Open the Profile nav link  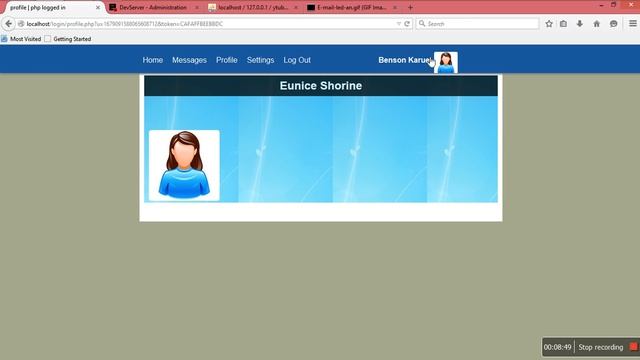click(227, 60)
